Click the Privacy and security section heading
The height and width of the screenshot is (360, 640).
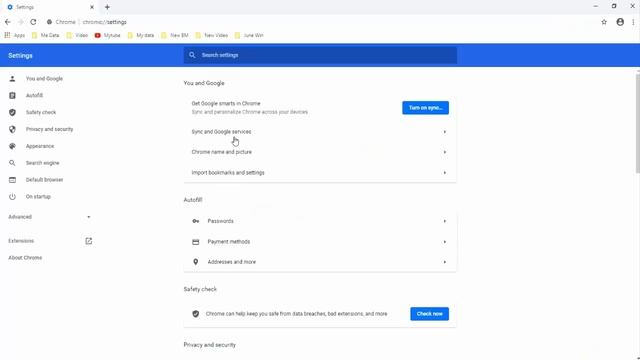click(209, 345)
